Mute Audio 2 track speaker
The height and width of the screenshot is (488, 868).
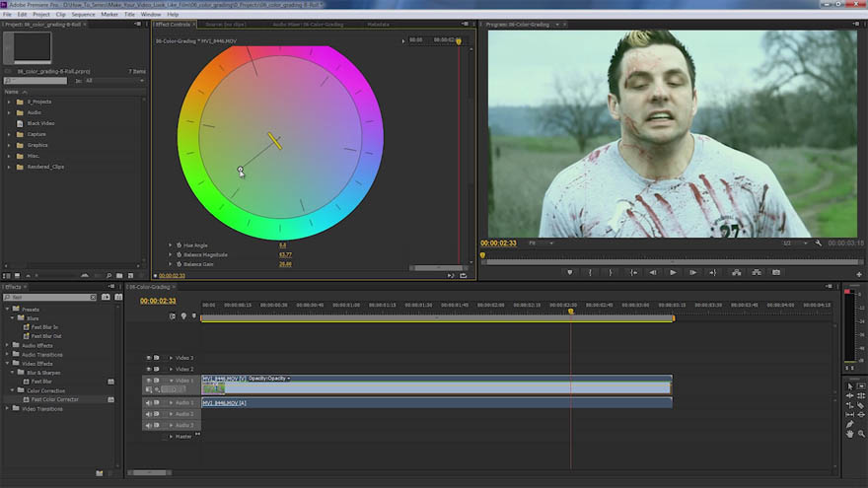tap(148, 414)
